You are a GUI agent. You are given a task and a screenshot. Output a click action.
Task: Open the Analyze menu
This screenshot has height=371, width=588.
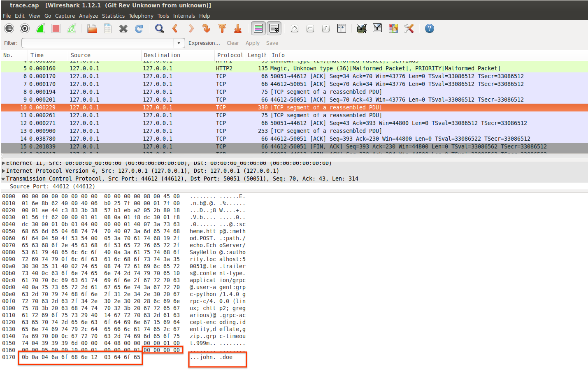coord(88,16)
